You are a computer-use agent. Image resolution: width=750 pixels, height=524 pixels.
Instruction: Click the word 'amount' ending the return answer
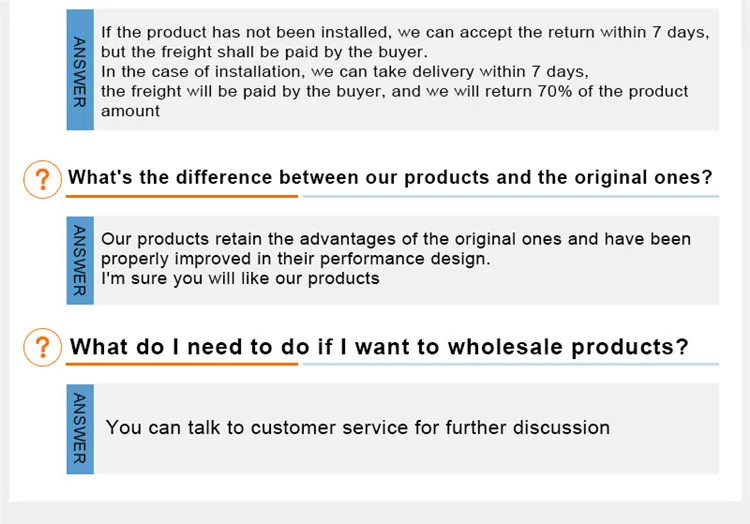130,111
